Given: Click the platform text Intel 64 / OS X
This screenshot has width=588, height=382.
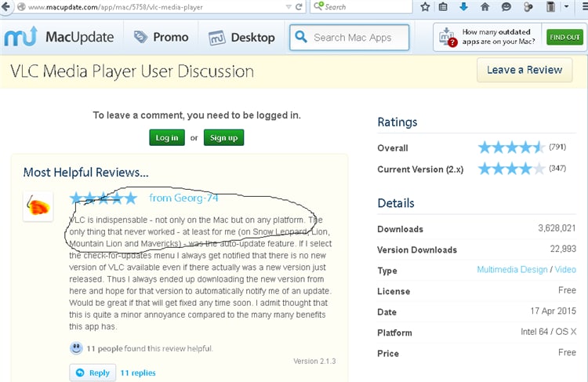Looking at the screenshot, I should (548, 332).
